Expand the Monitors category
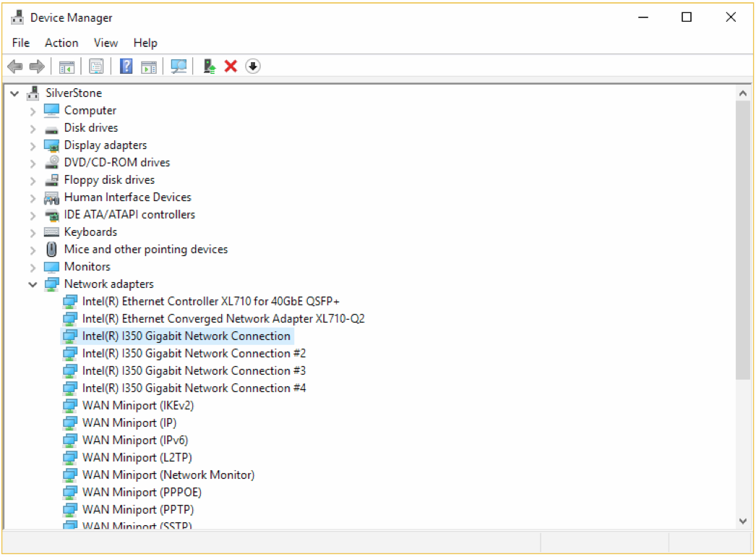Image resolution: width=756 pixels, height=557 pixels. tap(33, 268)
